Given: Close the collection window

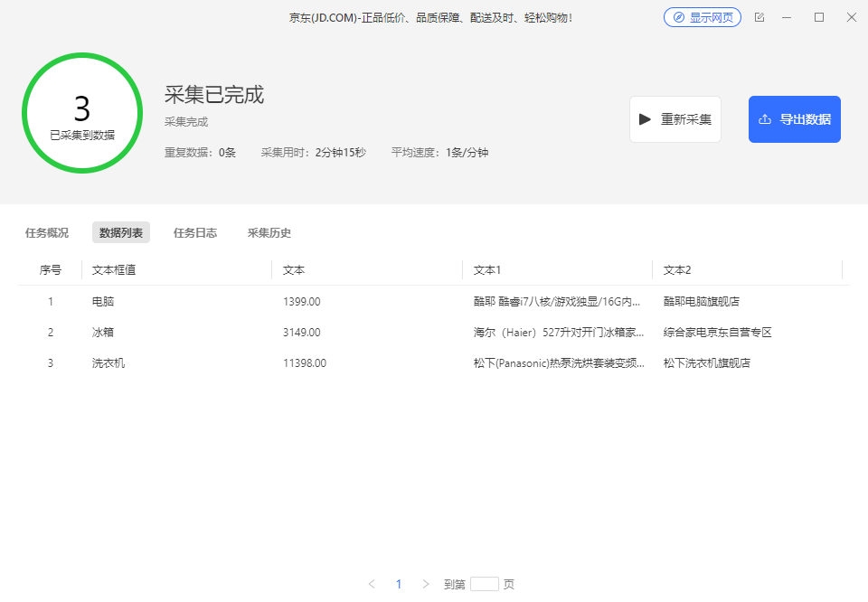Looking at the screenshot, I should pos(852,17).
